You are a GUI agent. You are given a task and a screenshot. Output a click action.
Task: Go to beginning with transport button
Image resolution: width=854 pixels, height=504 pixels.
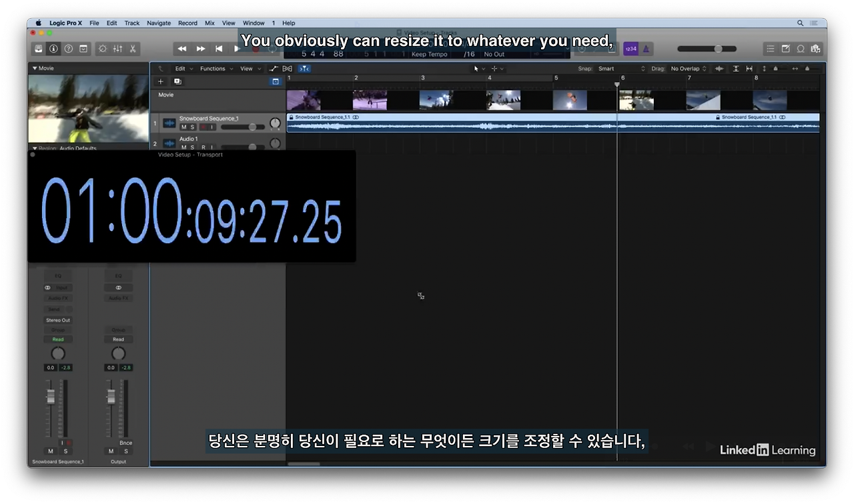219,49
